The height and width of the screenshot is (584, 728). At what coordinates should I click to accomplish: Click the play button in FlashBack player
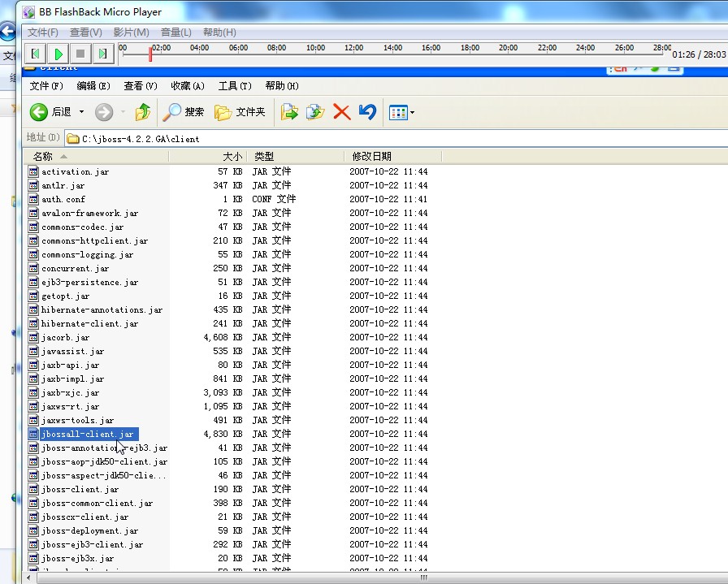pyautogui.click(x=58, y=54)
